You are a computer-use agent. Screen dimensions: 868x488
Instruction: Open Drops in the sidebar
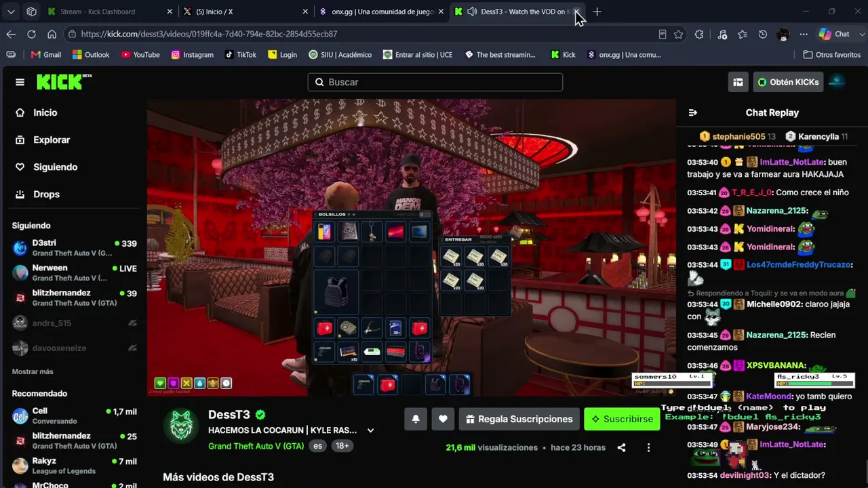(x=46, y=194)
